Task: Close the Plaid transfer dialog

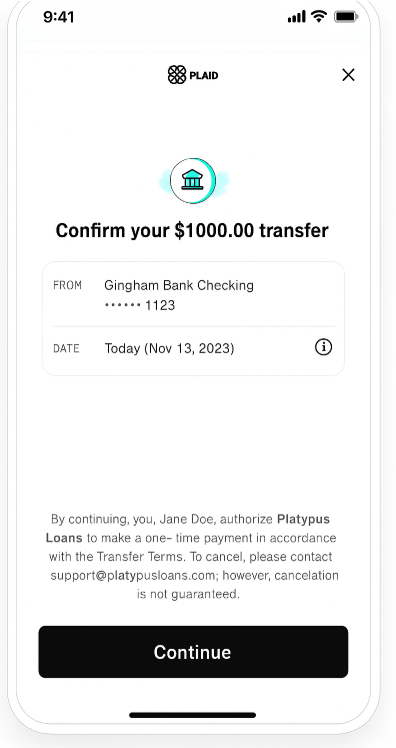Action: pos(348,75)
